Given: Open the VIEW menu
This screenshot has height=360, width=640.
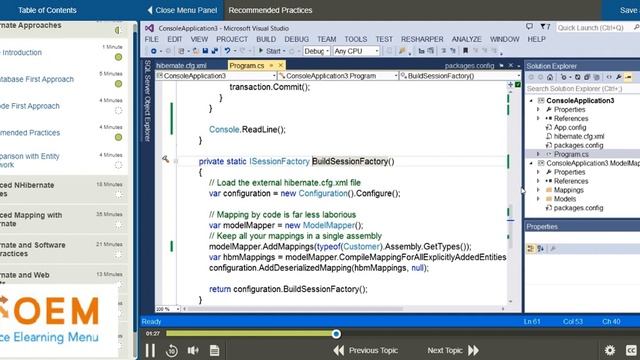Looking at the screenshot, I should point(199,39).
